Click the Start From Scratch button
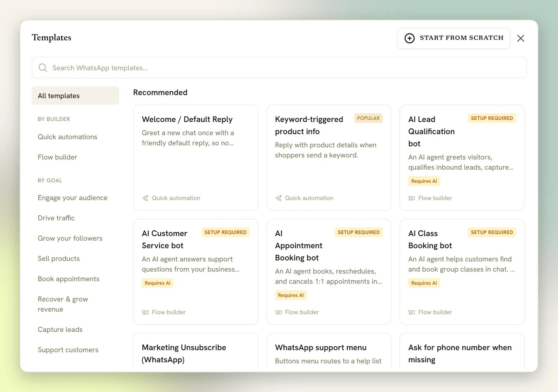 click(x=454, y=38)
